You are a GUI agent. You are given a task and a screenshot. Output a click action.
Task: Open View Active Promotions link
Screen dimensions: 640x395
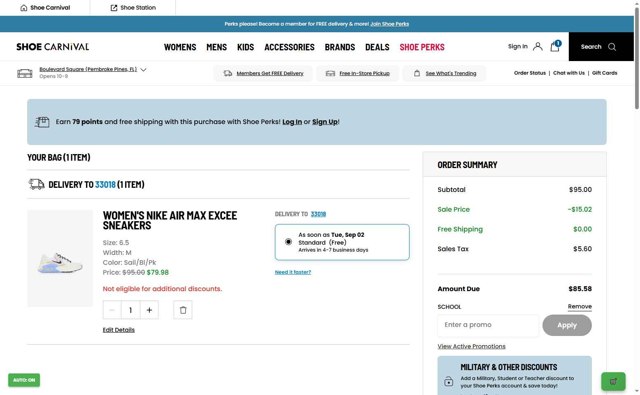tap(471, 346)
